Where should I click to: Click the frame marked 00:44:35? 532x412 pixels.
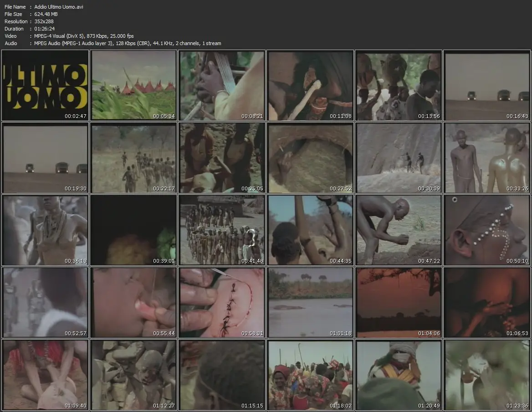(x=311, y=230)
